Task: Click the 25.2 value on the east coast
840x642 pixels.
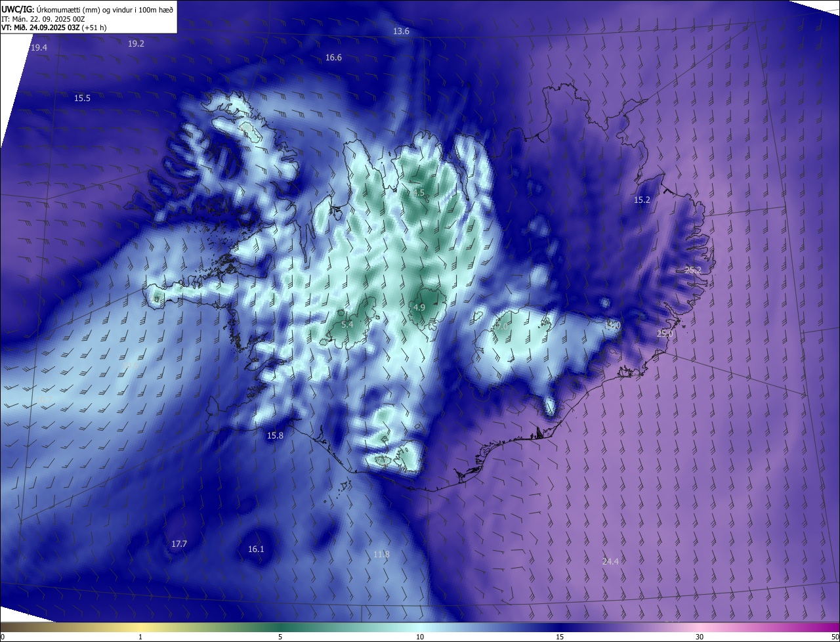Action: 693,270
